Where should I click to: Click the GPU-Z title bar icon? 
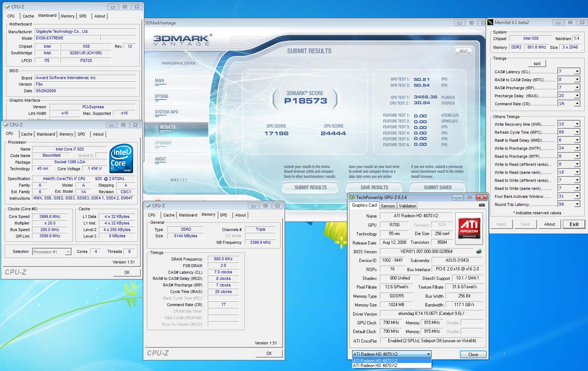352,197
